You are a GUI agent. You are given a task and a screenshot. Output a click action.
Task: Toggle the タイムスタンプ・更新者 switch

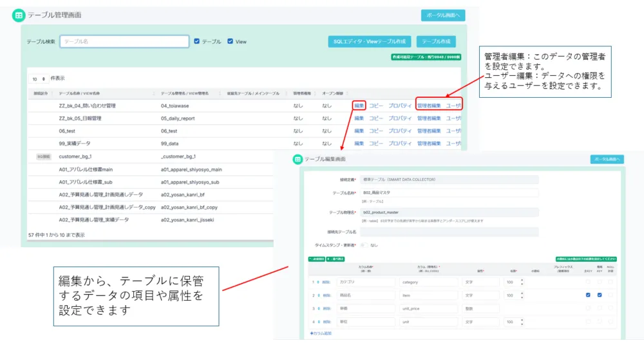point(364,245)
